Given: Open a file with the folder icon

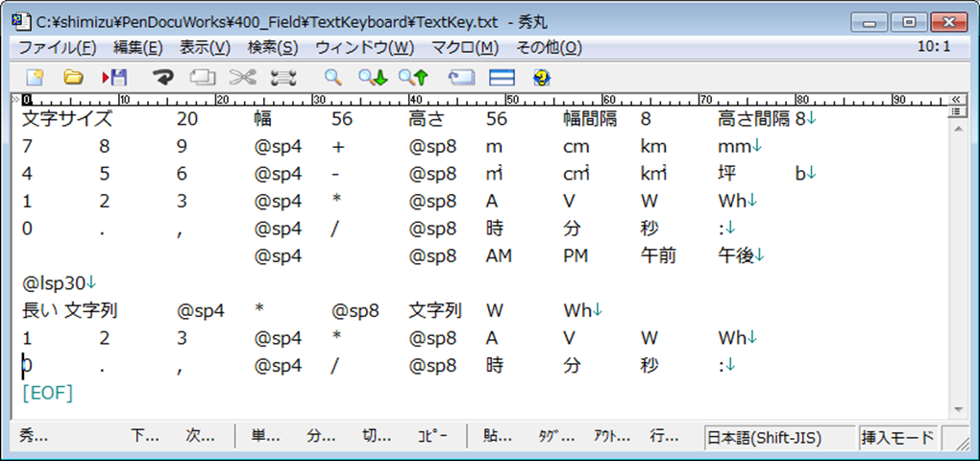Looking at the screenshot, I should [73, 78].
